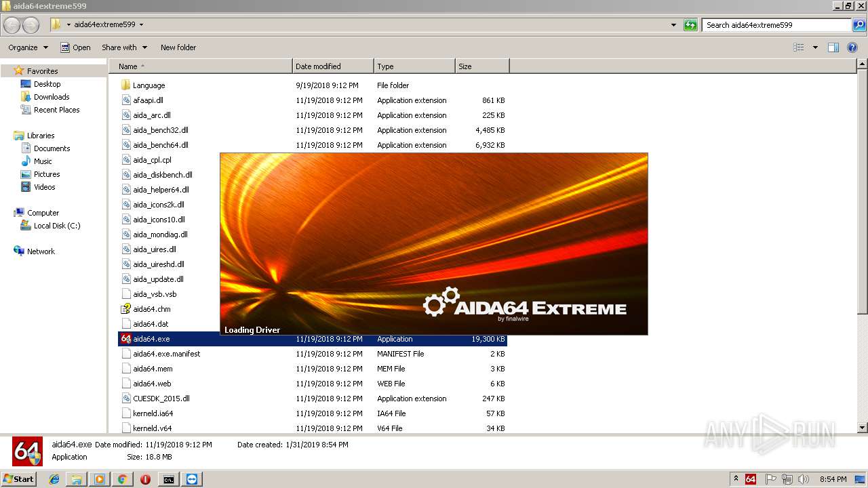
Task: Select Libraries in the navigation pane
Action: click(x=41, y=136)
